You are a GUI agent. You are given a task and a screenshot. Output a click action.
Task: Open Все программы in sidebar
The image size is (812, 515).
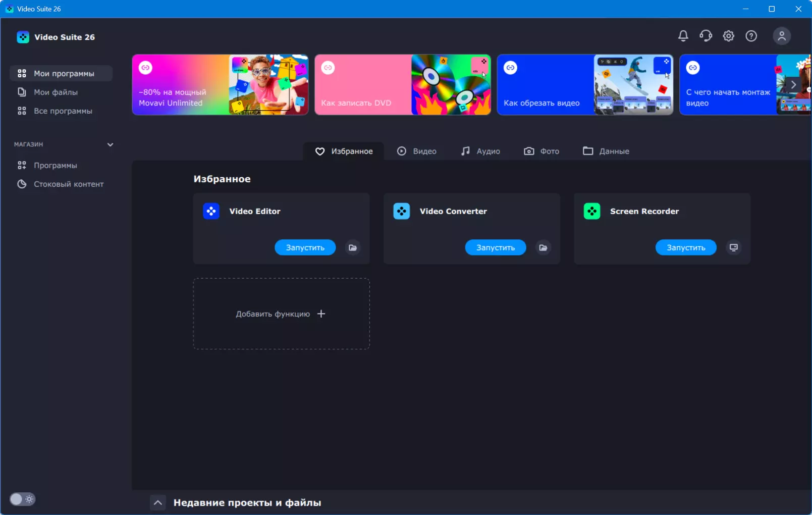61,111
